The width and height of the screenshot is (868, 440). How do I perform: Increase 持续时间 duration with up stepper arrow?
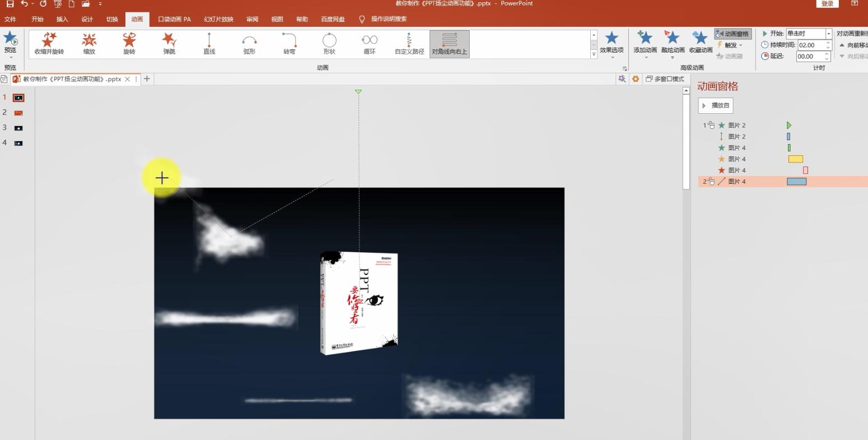pos(828,42)
